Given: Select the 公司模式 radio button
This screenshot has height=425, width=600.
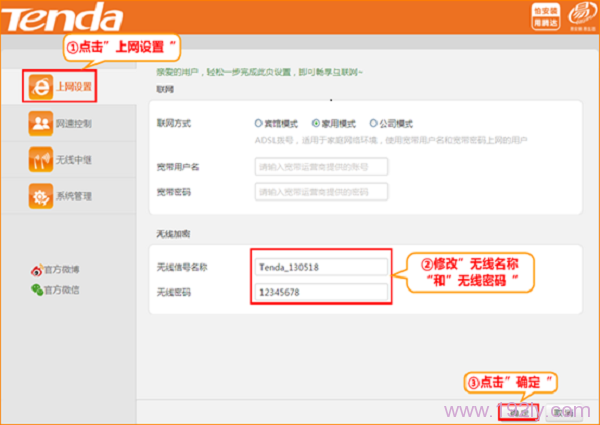Looking at the screenshot, I should (373, 124).
